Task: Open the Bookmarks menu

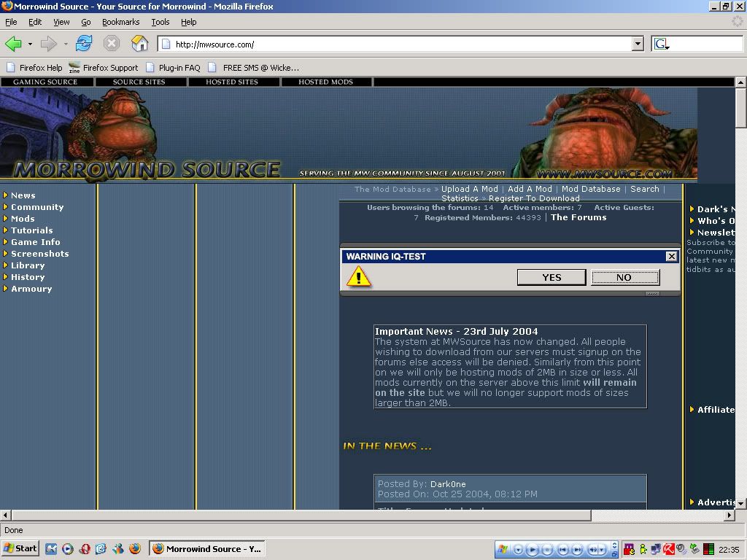Action: pyautogui.click(x=120, y=22)
